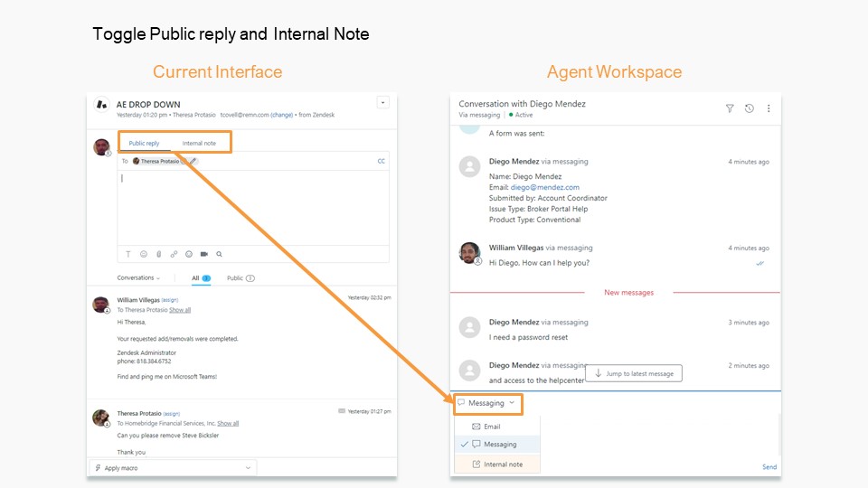Click 'Submitted by: Account Coordinator' line
Image resolution: width=868 pixels, height=488 pixels.
[x=548, y=198]
